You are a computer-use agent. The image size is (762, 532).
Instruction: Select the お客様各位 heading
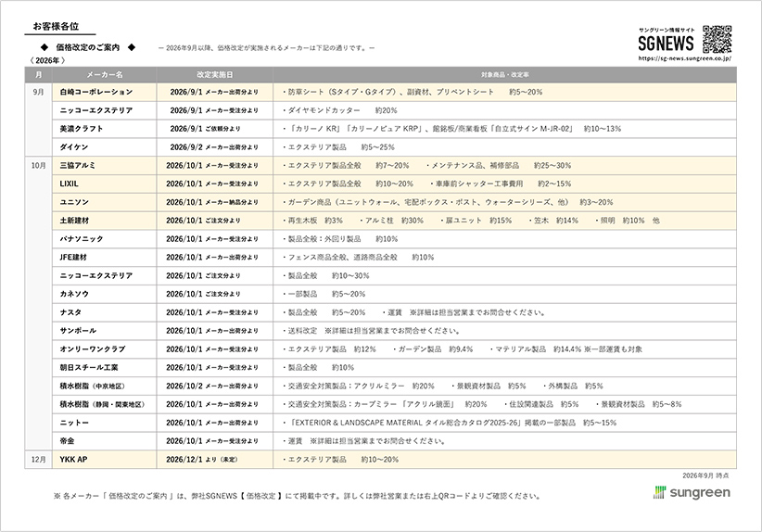click(x=56, y=26)
